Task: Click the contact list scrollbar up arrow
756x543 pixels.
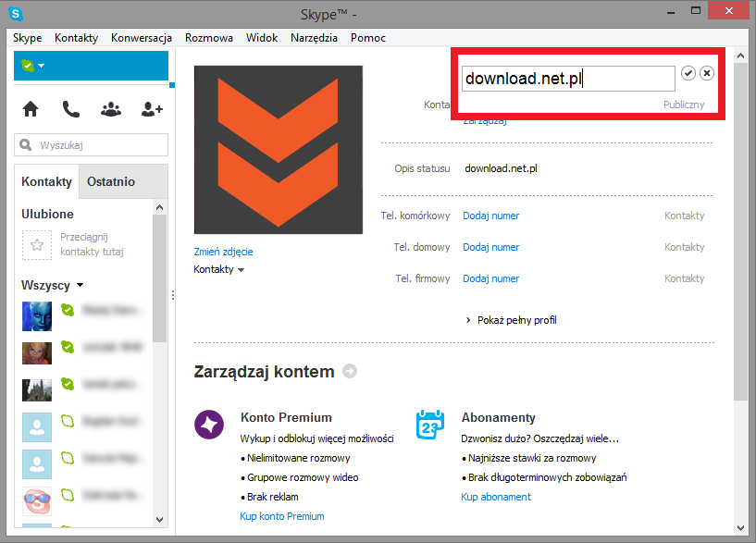Action: point(159,207)
